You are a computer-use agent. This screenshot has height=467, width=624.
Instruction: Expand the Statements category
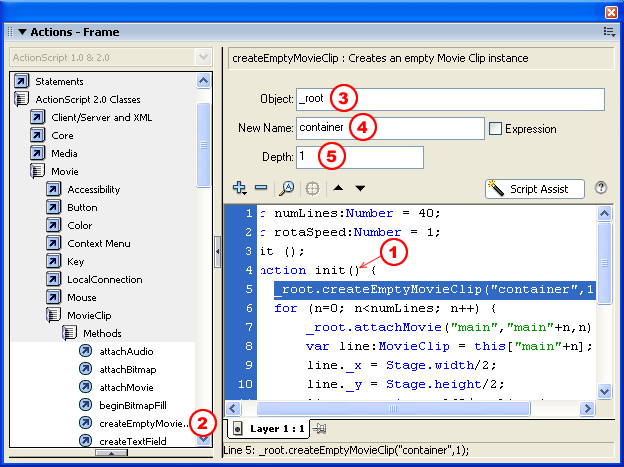click(x=22, y=81)
